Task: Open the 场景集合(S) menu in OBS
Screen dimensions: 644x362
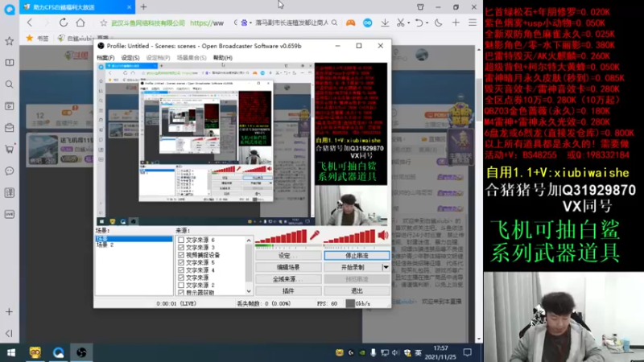Action: coord(192,58)
